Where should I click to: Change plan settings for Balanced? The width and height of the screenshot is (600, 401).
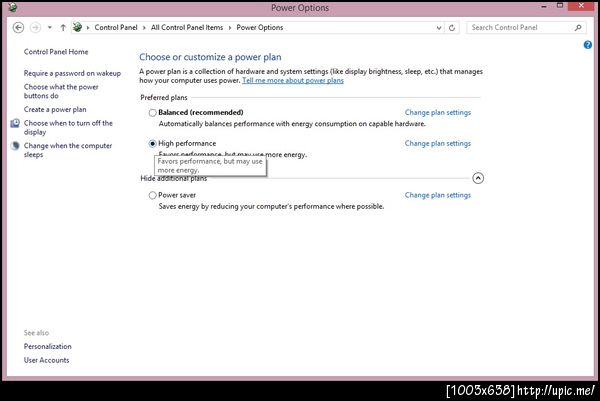click(438, 112)
